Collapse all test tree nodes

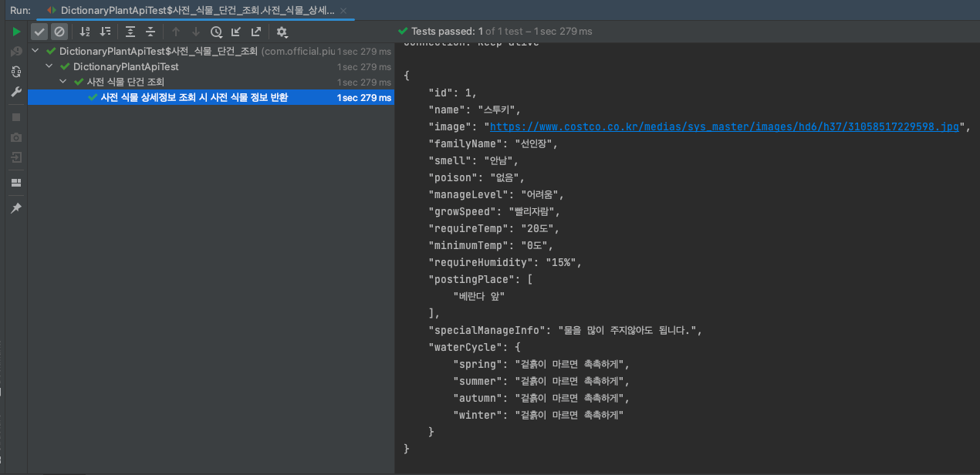(x=150, y=32)
